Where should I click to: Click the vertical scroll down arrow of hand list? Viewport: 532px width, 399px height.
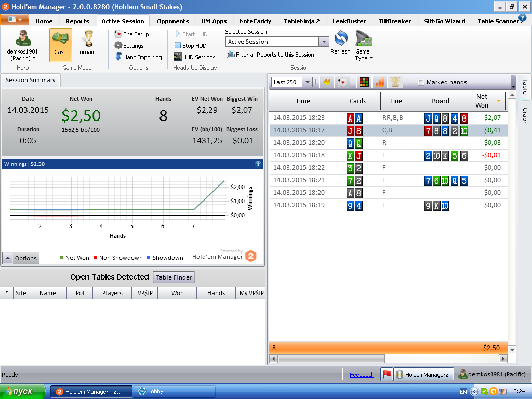[512, 350]
